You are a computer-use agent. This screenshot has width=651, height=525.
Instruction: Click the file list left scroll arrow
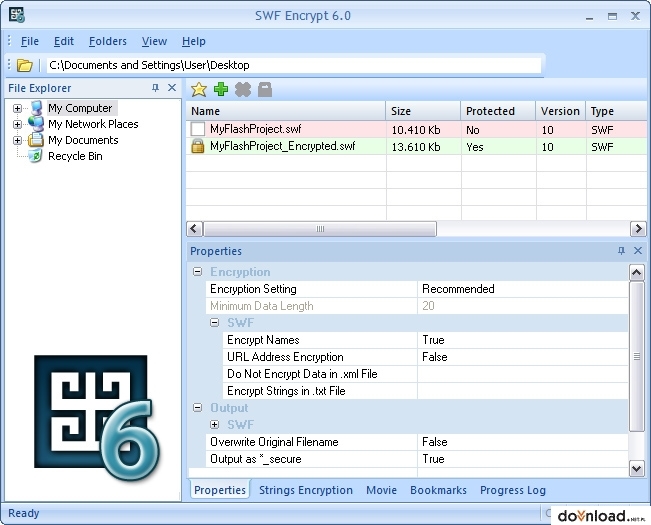pyautogui.click(x=194, y=229)
